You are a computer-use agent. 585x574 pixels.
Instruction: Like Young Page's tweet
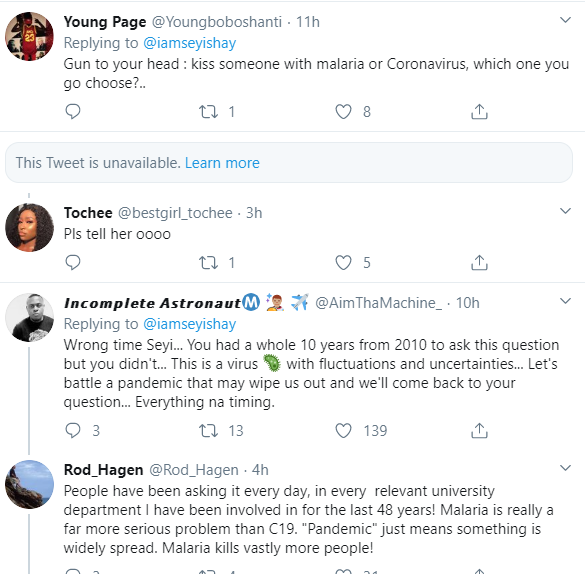click(x=343, y=112)
